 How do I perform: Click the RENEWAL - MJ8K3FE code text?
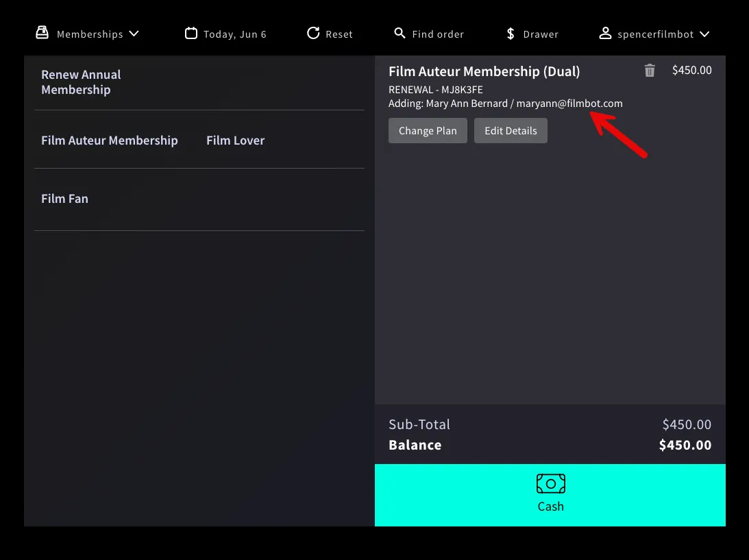click(436, 90)
